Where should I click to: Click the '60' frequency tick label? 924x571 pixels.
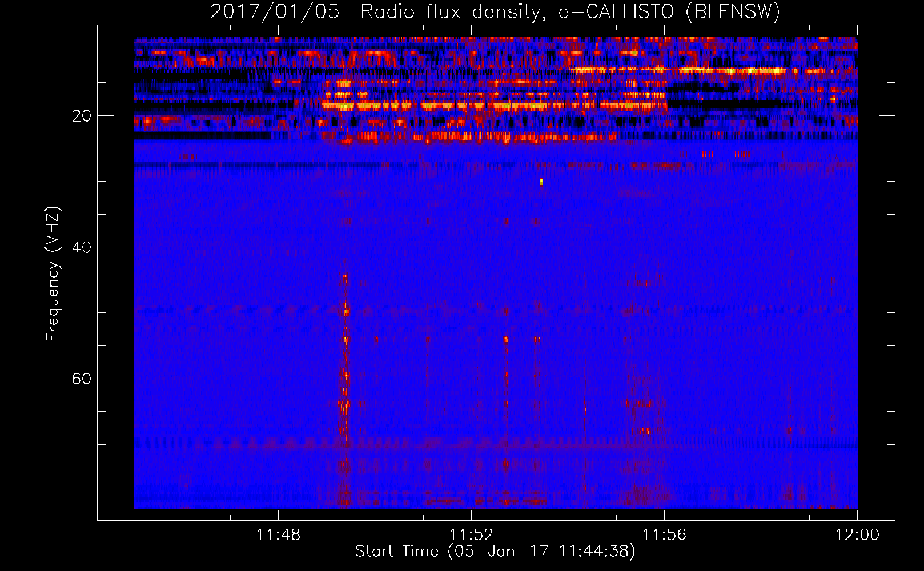click(x=81, y=379)
